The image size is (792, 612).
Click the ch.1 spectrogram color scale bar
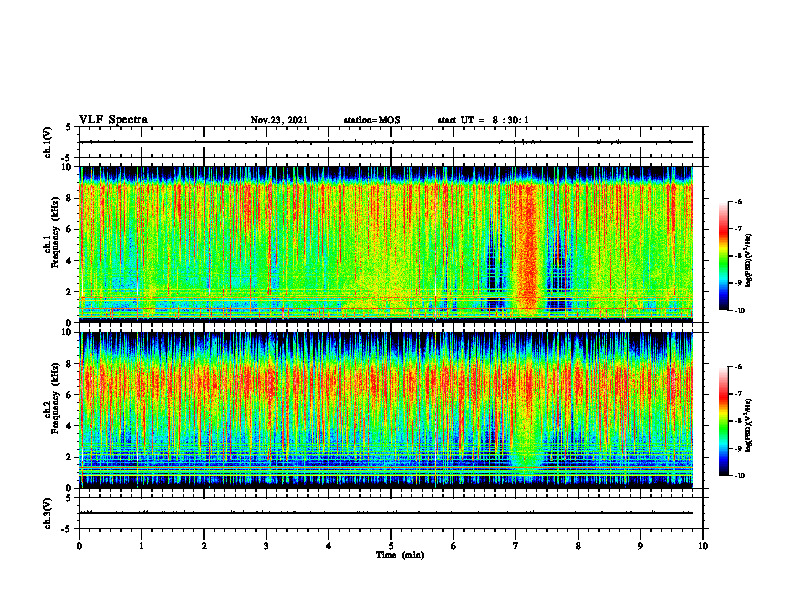(723, 256)
